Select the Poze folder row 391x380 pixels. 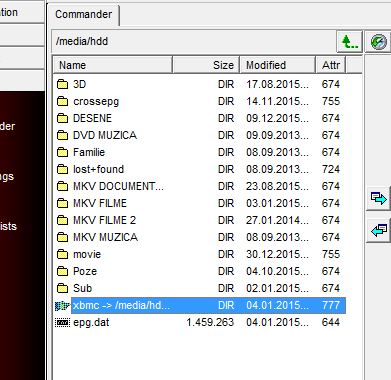[x=199, y=271]
